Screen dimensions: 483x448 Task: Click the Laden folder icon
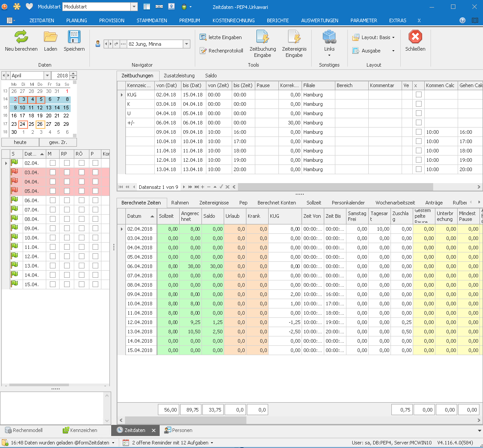pyautogui.click(x=50, y=37)
